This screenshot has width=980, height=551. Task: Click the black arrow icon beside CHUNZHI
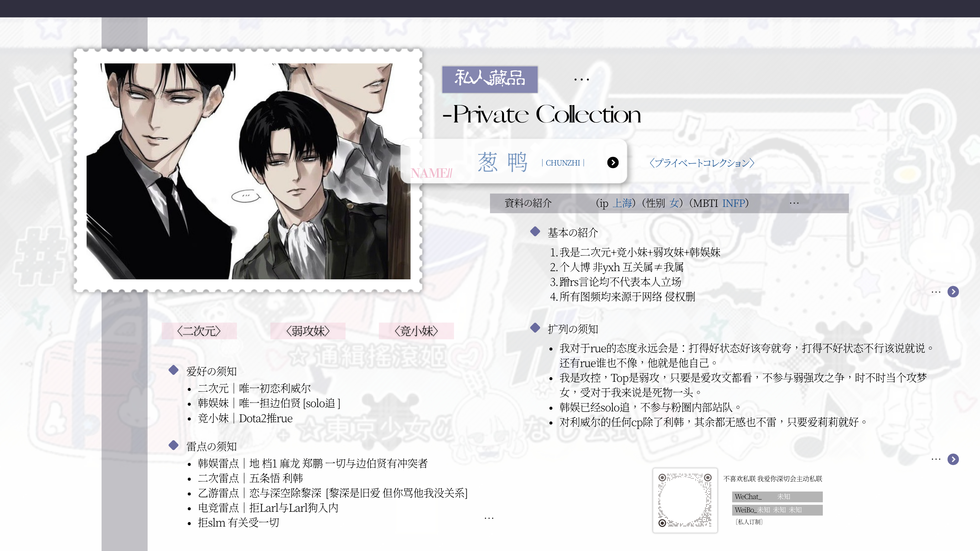pos(612,162)
